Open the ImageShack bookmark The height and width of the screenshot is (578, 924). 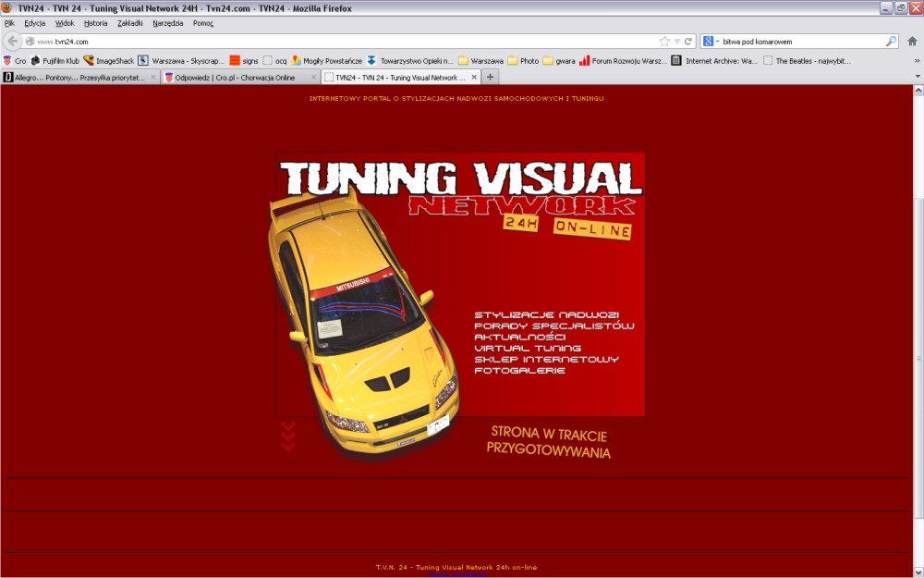coord(109,61)
